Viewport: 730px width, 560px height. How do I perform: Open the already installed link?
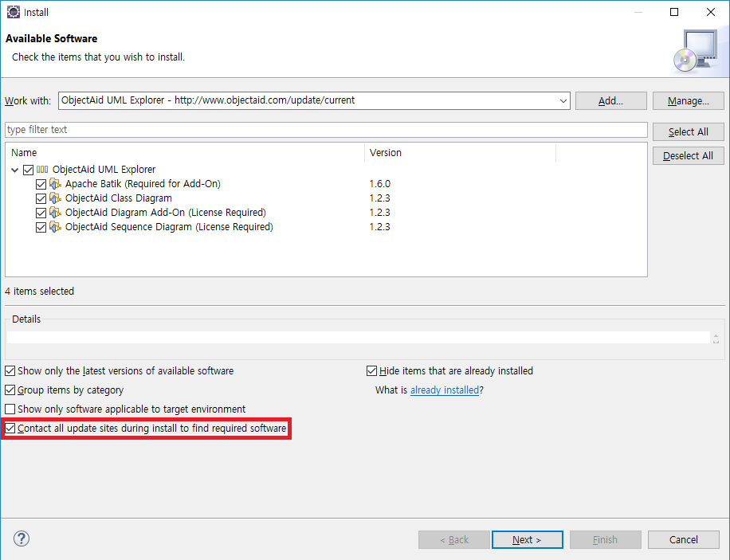click(x=445, y=390)
